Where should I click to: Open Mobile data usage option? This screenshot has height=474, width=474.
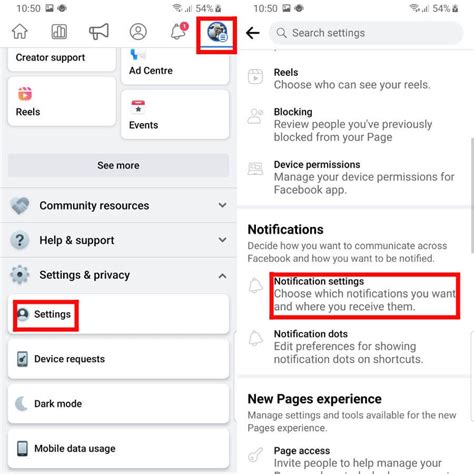[118, 448]
